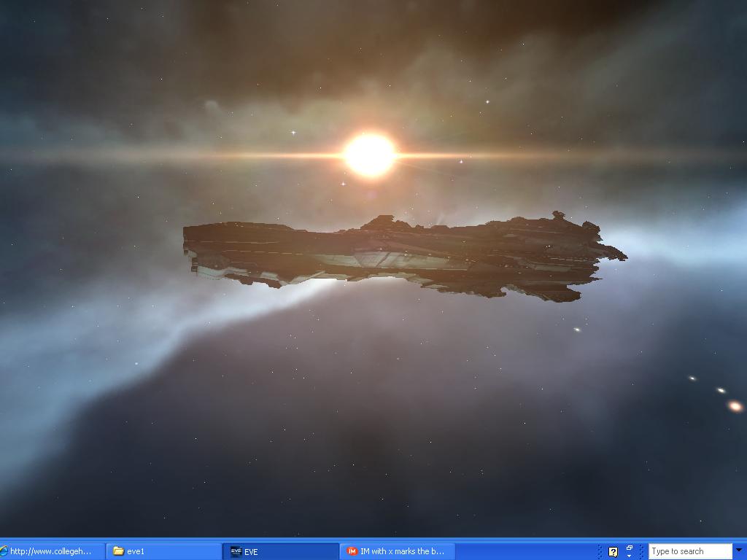Click the Internet Explorer icon on taskbar
Image resolution: width=747 pixels, height=560 pixels.
[4, 551]
